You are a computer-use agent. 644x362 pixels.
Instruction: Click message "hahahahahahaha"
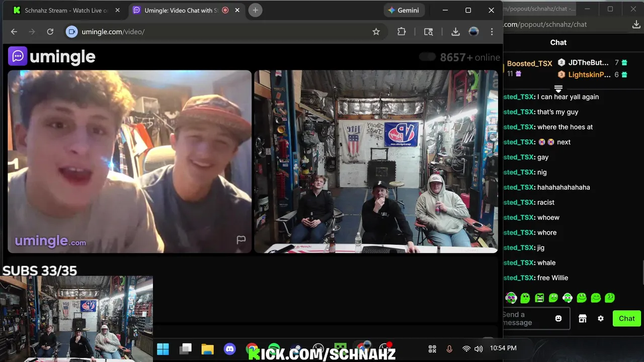click(x=563, y=187)
